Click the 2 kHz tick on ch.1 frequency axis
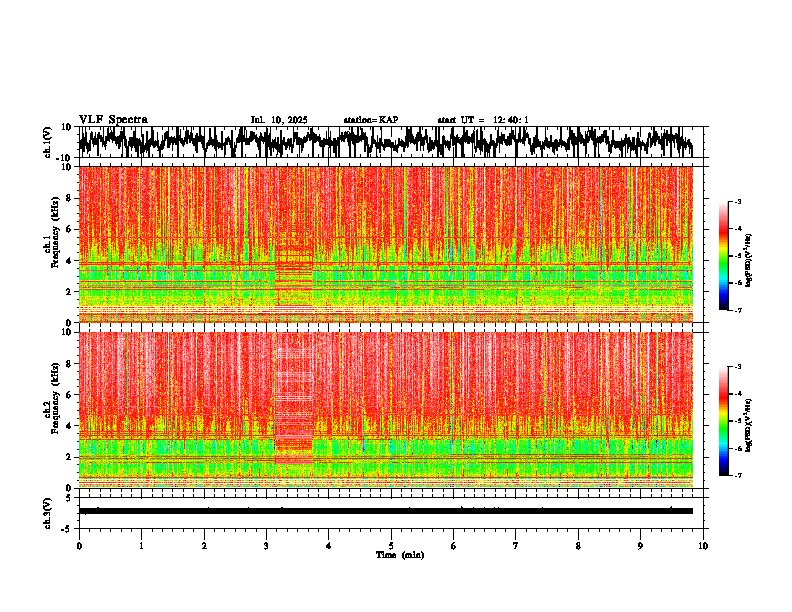Image resolution: width=792 pixels, height=612 pixels. (69, 292)
